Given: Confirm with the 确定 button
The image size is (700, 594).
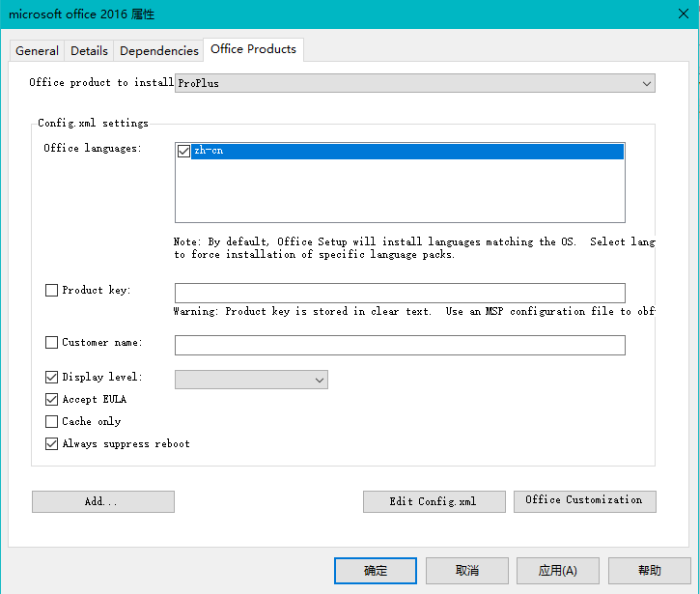Looking at the screenshot, I should [x=376, y=570].
